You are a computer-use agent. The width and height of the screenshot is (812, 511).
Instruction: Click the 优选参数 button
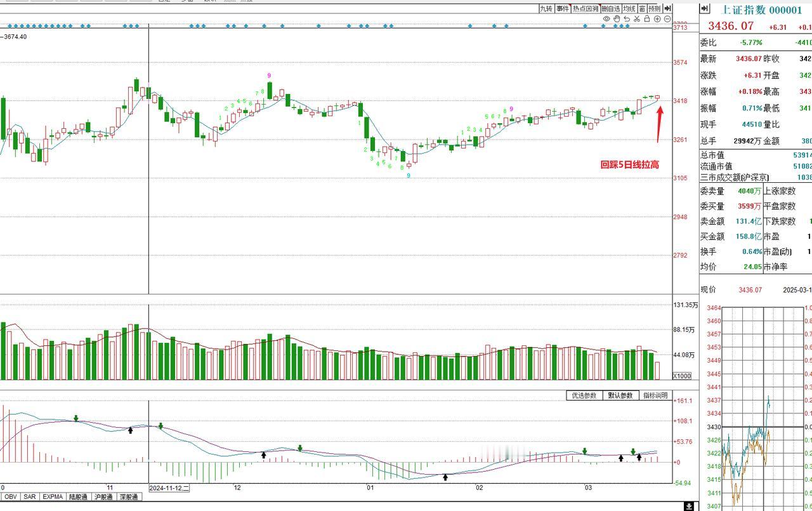[584, 395]
